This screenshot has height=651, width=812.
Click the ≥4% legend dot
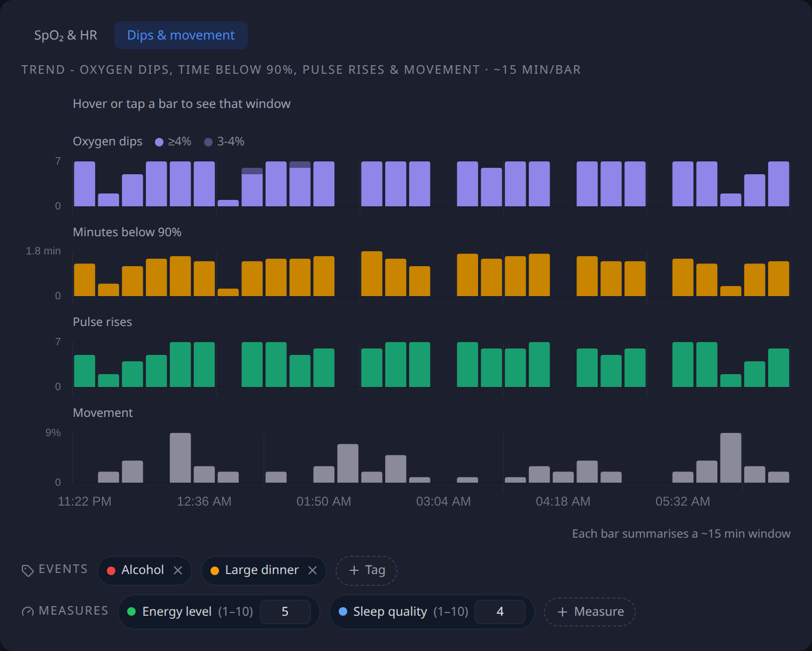click(159, 142)
